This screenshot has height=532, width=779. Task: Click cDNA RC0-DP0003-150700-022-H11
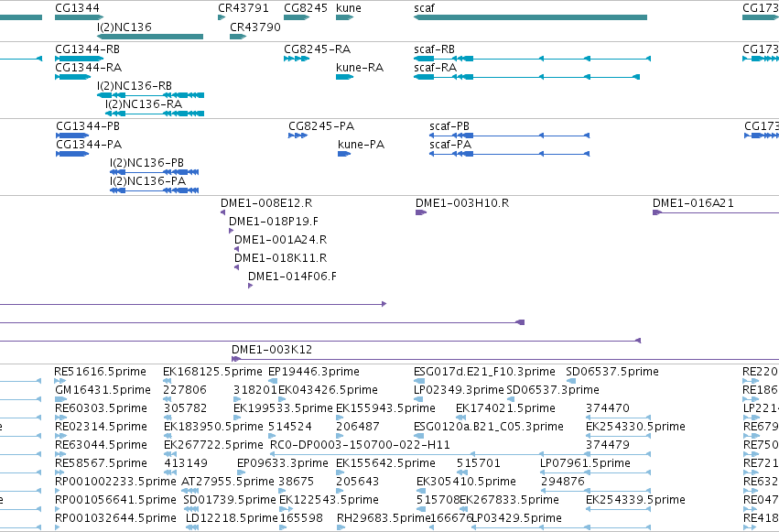[460, 454]
